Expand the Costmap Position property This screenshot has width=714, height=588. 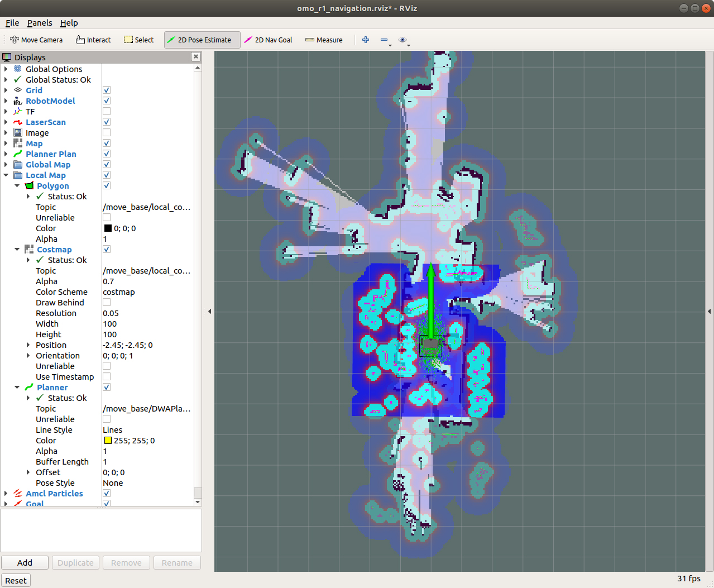(x=28, y=345)
